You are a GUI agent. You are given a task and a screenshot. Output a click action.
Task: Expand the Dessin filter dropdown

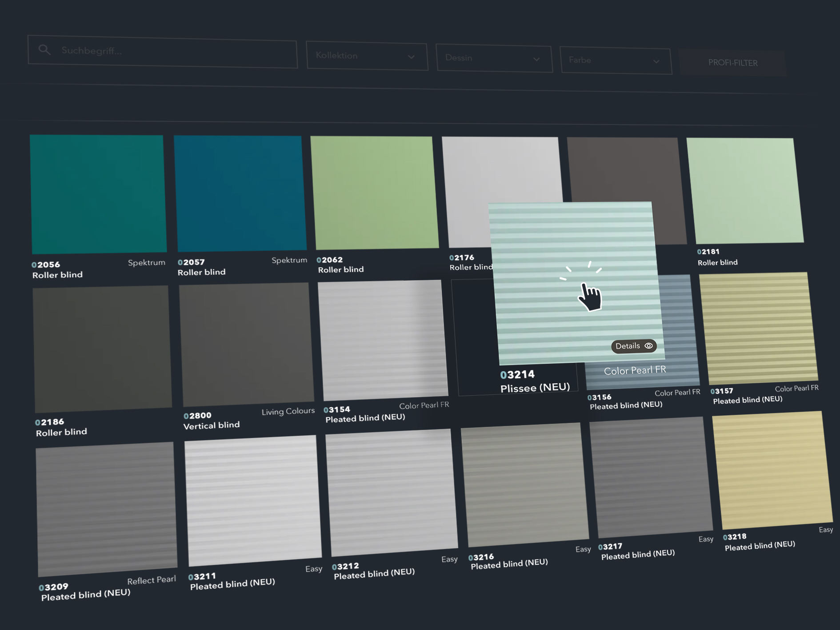pyautogui.click(x=494, y=58)
